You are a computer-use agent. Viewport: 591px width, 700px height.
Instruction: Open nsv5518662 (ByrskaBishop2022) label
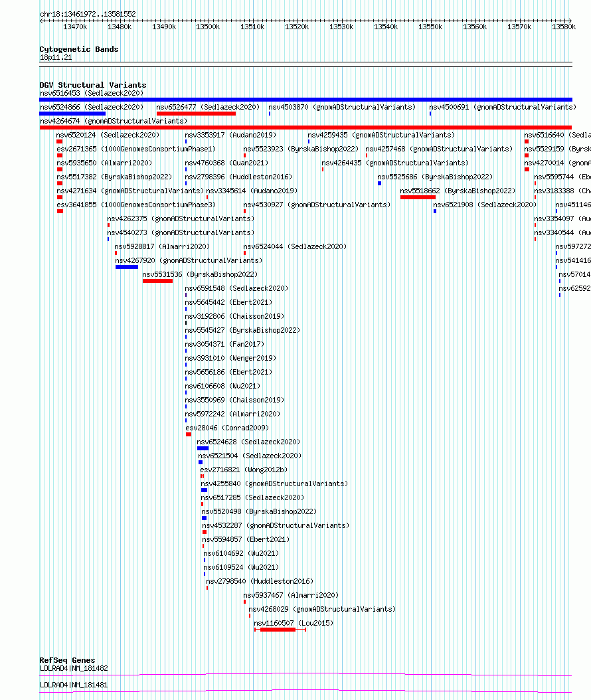458,191
